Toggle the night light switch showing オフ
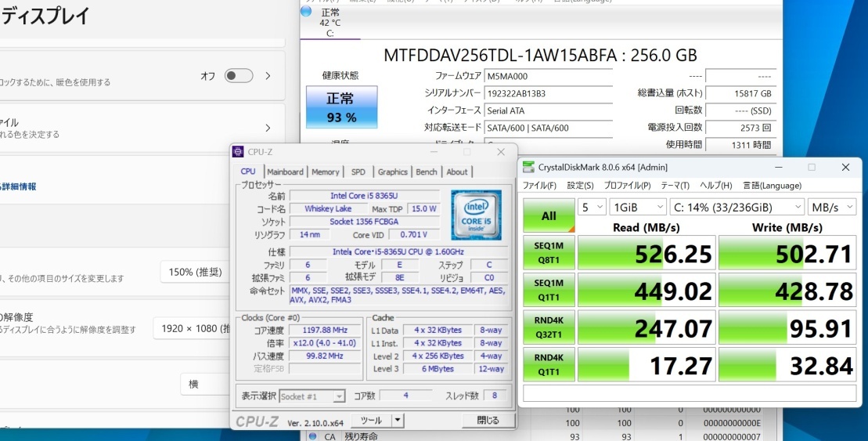Image resolution: width=868 pixels, height=441 pixels. (239, 76)
